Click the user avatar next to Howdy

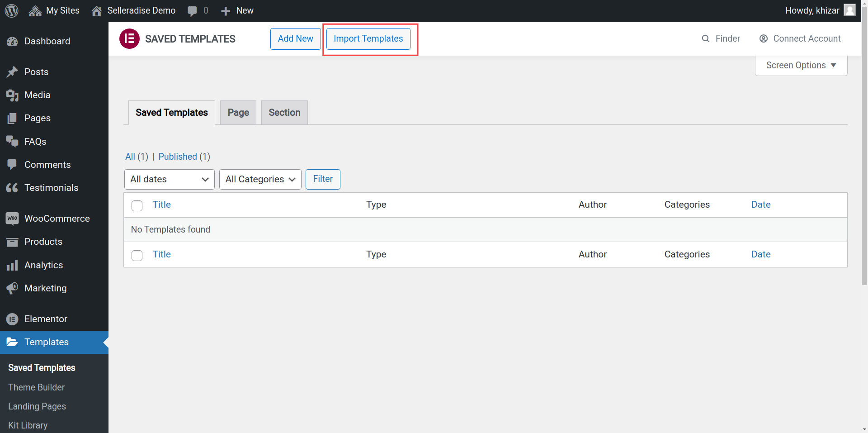point(850,10)
